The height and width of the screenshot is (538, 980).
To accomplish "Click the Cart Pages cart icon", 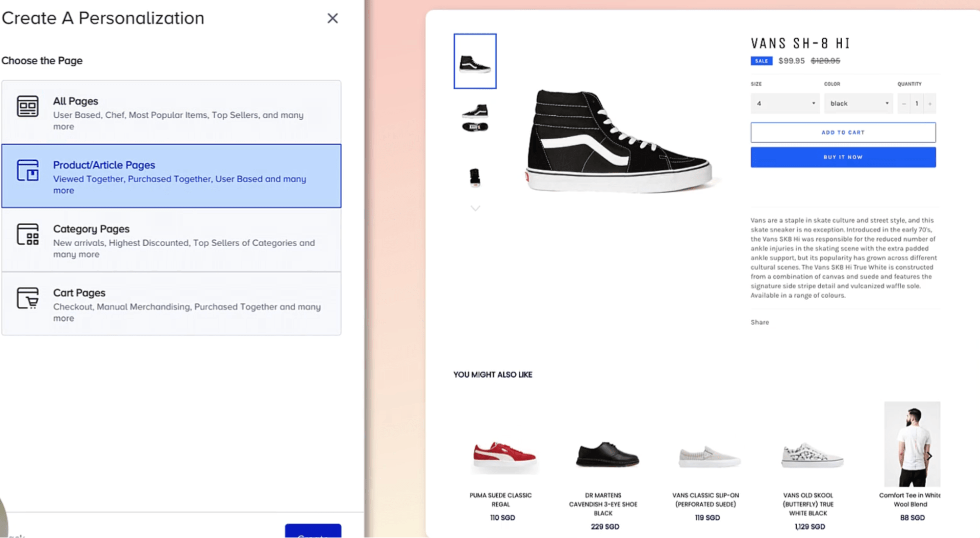I will [27, 298].
